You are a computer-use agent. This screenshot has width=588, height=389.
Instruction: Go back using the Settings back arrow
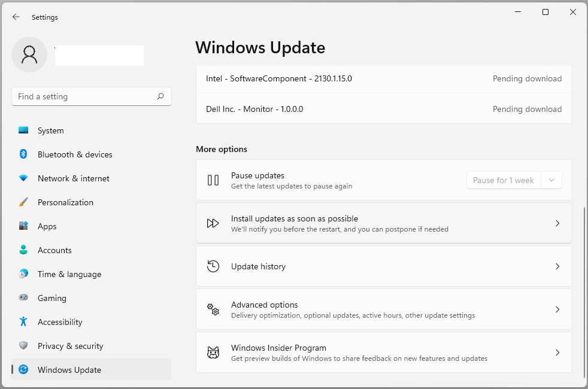(x=16, y=17)
